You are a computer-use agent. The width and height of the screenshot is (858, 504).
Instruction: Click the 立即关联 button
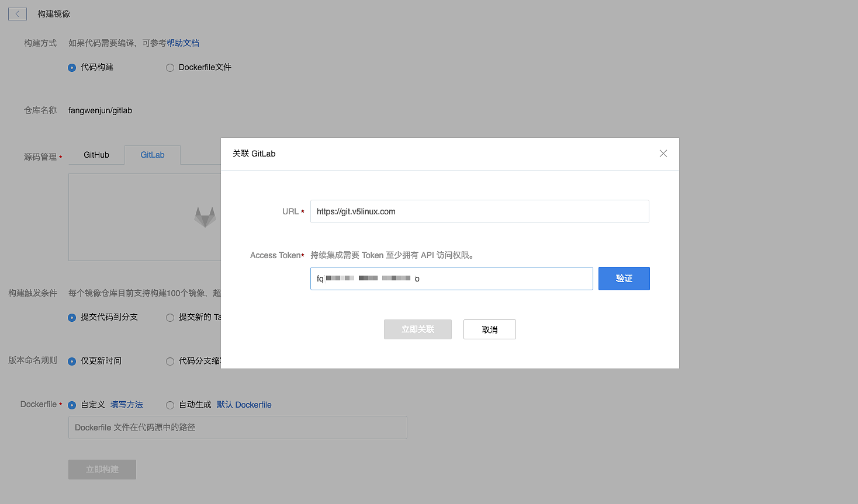click(x=417, y=329)
